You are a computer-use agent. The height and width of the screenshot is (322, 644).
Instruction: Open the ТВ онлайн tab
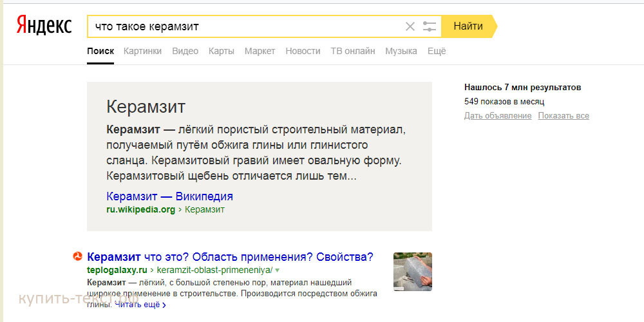click(353, 52)
